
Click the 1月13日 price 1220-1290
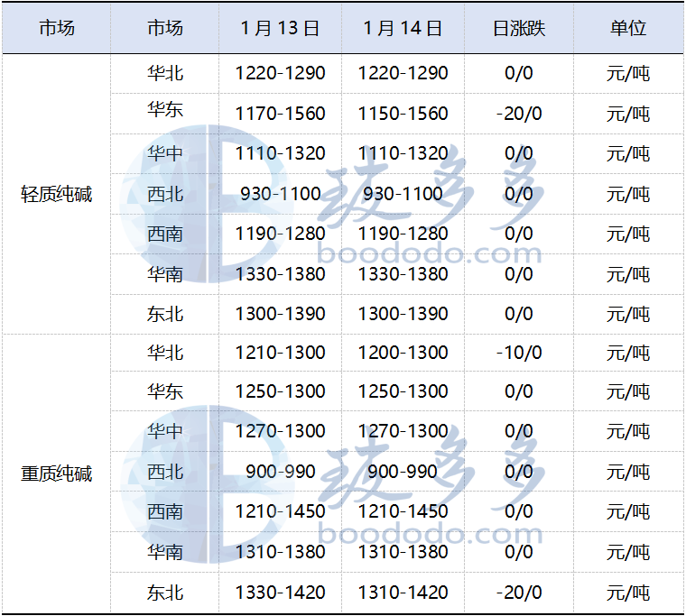(280, 73)
